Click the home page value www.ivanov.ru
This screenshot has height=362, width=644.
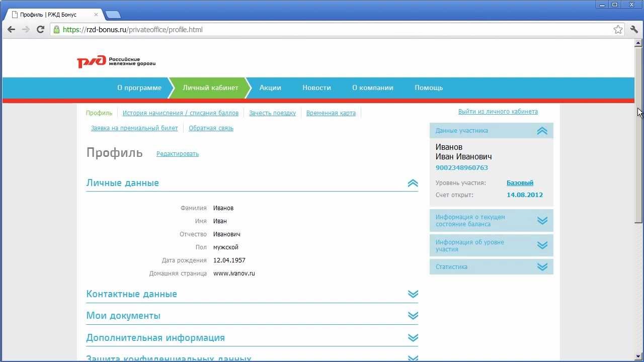pyautogui.click(x=234, y=274)
